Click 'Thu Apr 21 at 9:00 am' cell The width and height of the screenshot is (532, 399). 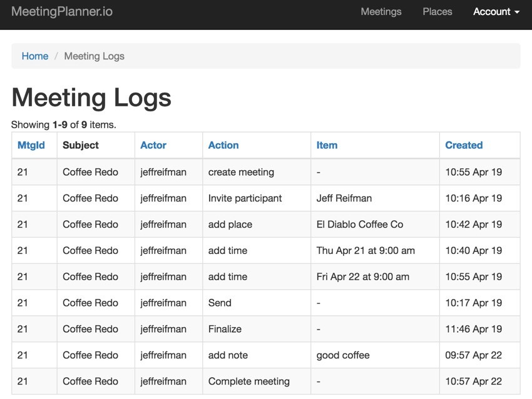tap(375, 251)
